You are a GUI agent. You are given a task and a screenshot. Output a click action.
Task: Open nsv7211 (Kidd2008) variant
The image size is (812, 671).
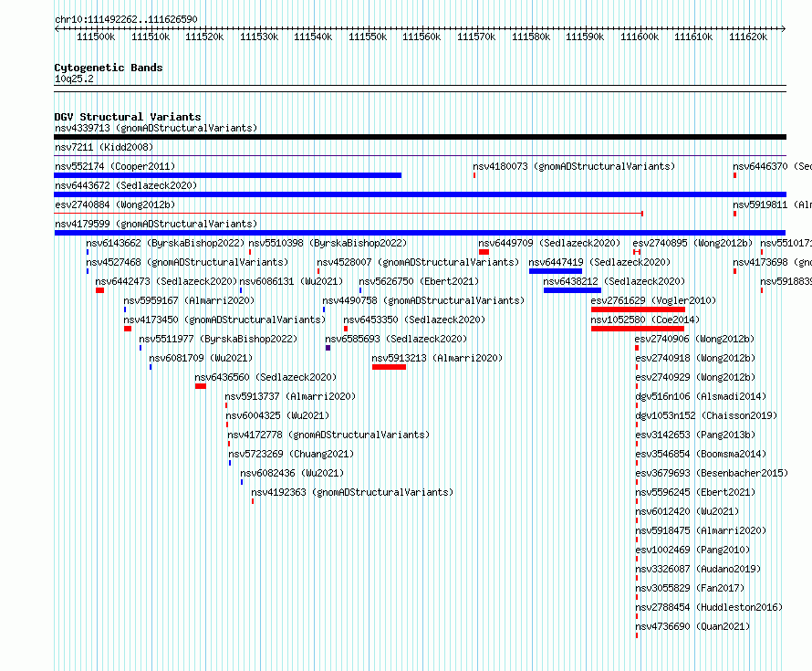coord(104,147)
